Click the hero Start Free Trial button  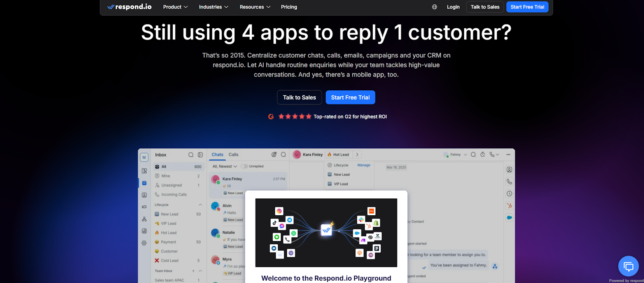tap(350, 97)
